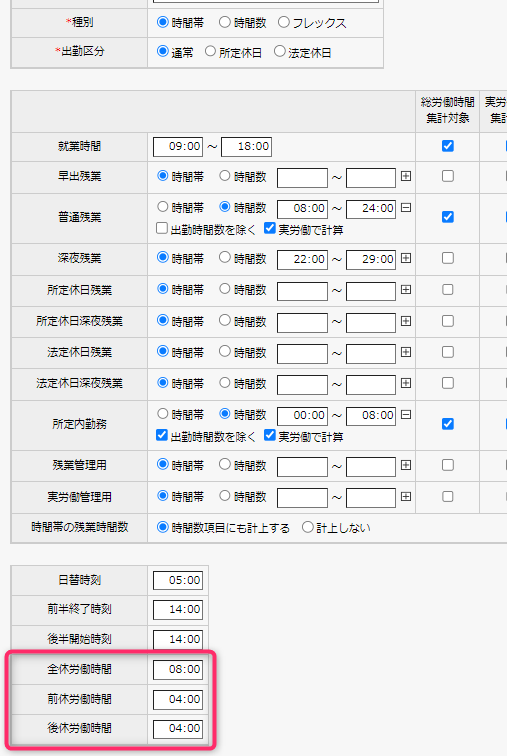The height and width of the screenshot is (756, 507).
Task: Uncheck 実労働で計算 under 所定内勤務
Action: point(270,435)
